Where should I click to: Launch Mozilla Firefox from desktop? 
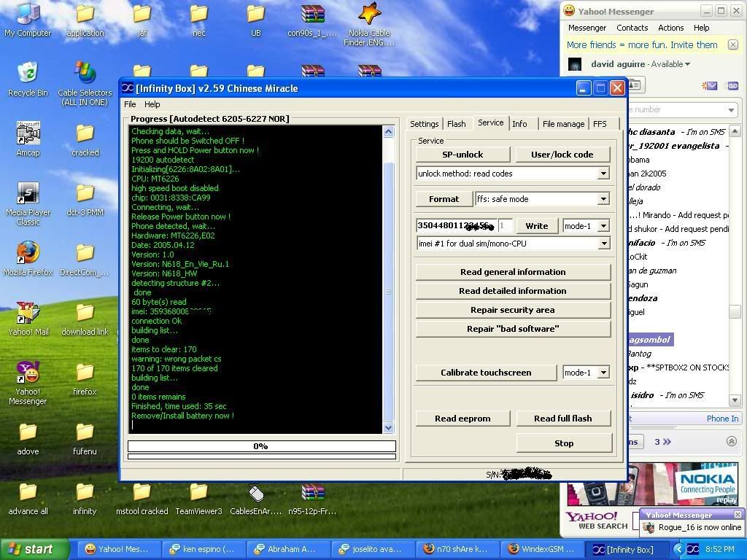tap(28, 254)
